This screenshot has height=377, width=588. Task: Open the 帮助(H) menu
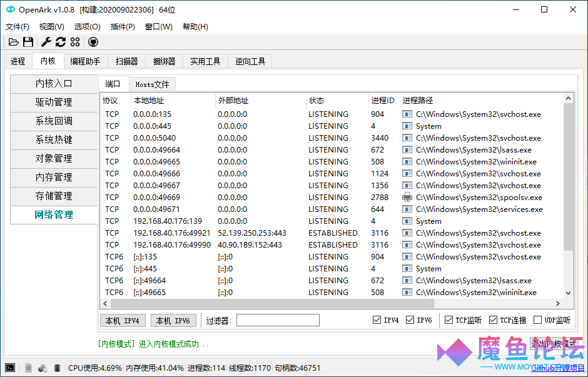[x=195, y=27]
